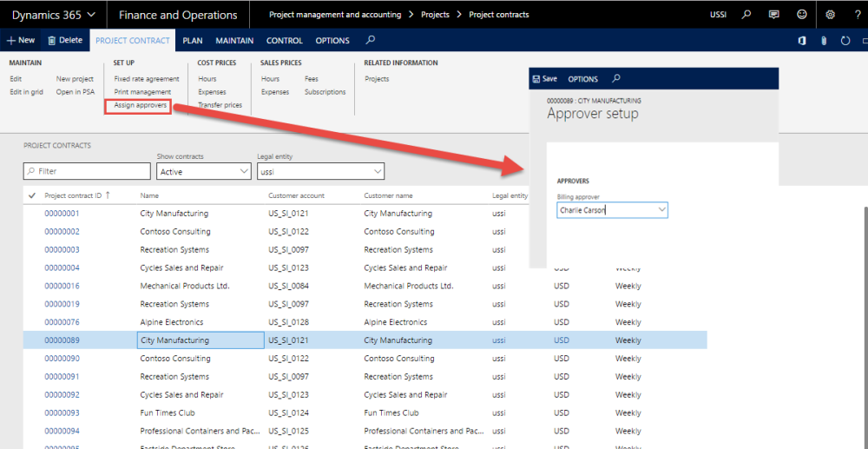Click customer account US_SI_0128

(288, 322)
